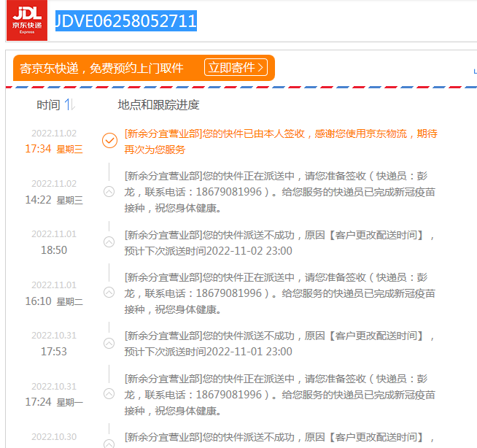Viewport: 477px width, 448px height.
Task: Click the status circle icon for 14:22 星期三
Action: tap(109, 192)
